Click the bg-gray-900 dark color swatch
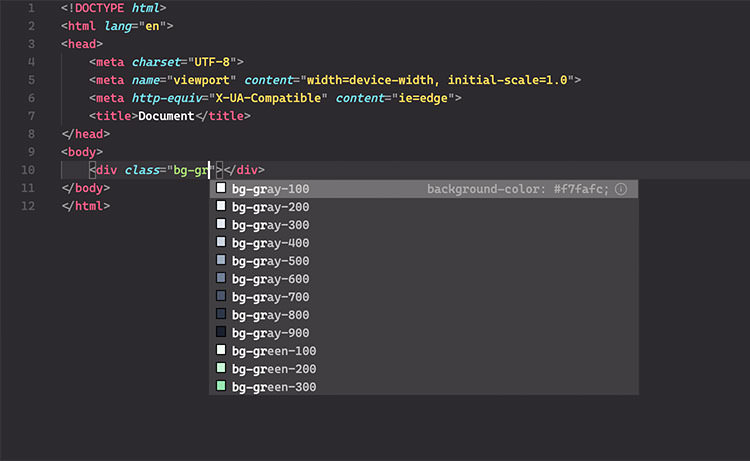750x461 pixels. click(221, 332)
